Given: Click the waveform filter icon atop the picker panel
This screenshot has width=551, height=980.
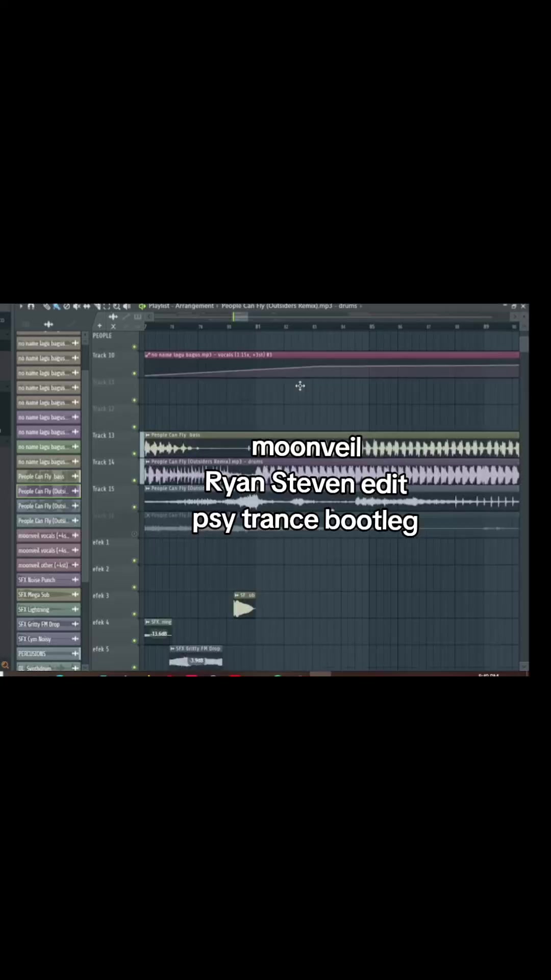Looking at the screenshot, I should point(48,325).
